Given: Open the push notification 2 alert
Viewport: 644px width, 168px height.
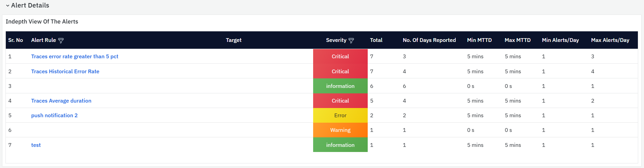Looking at the screenshot, I should click(54, 116).
